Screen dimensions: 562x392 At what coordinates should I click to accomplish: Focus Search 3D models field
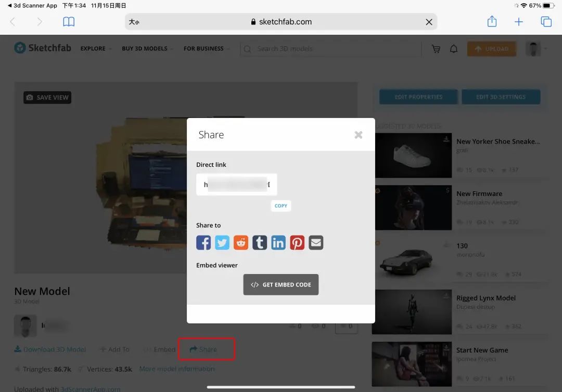[x=330, y=49]
